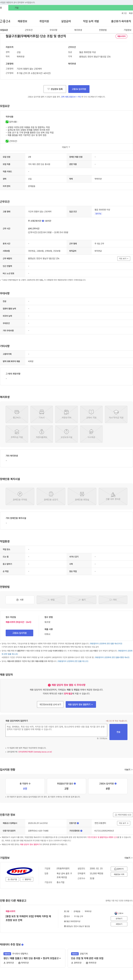Click the 기숙사 welfare icon
This screenshot has height=980, width=133.
click(42, 414)
